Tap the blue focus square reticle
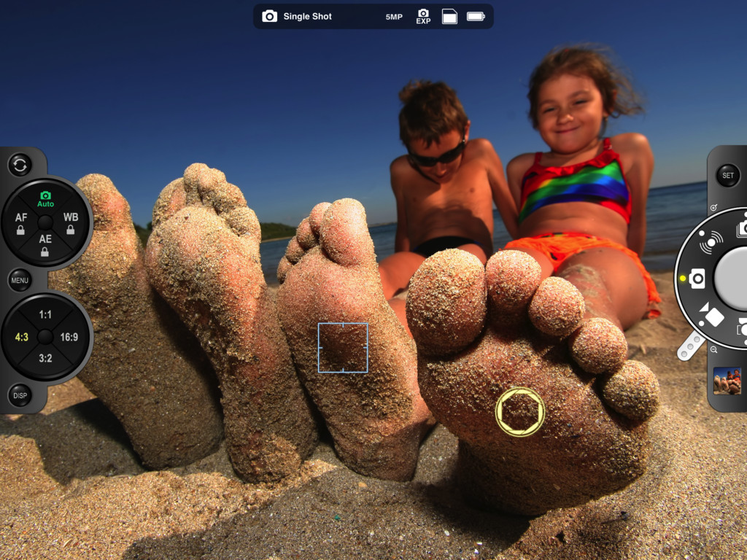The image size is (747, 560). tap(343, 348)
